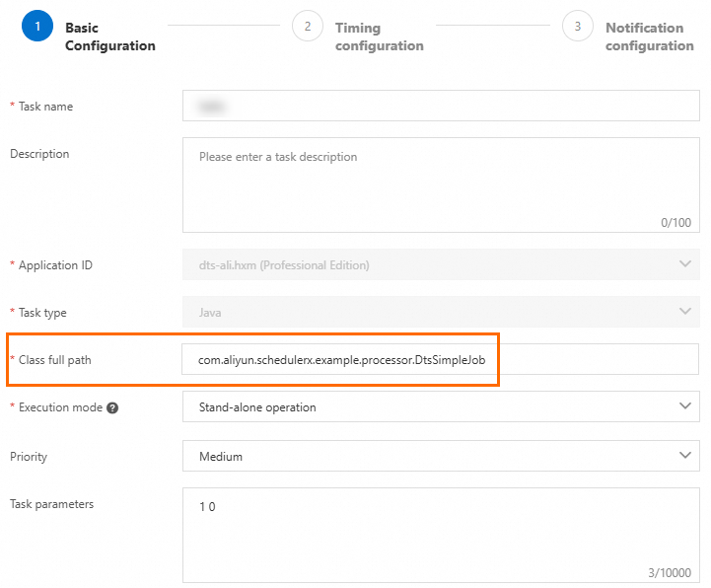Image resolution: width=711 pixels, height=588 pixels.
Task: Open the Medium priority dropdown
Action: tap(441, 456)
